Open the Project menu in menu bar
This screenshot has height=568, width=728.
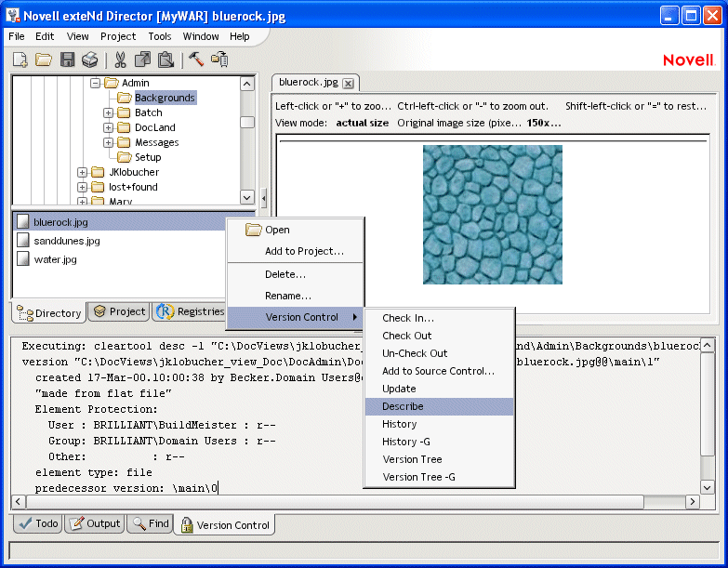[x=118, y=36]
